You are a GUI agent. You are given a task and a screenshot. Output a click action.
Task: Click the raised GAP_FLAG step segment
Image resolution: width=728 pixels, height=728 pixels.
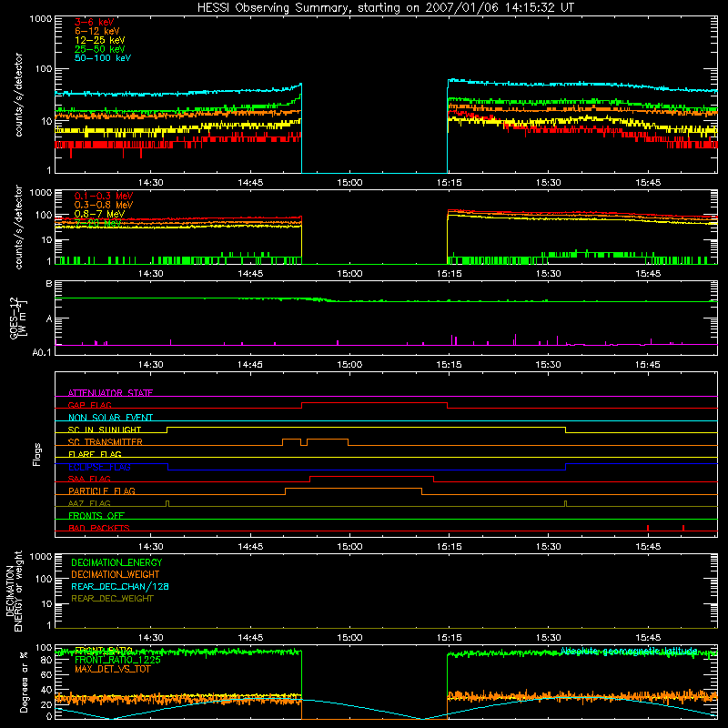(x=374, y=403)
